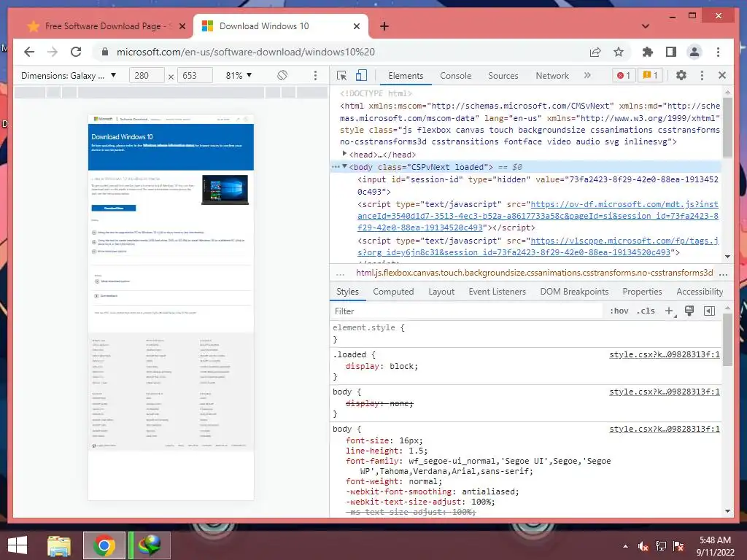Open style.csx source for .loaded rule
Screen dimensions: 747x560
point(664,354)
